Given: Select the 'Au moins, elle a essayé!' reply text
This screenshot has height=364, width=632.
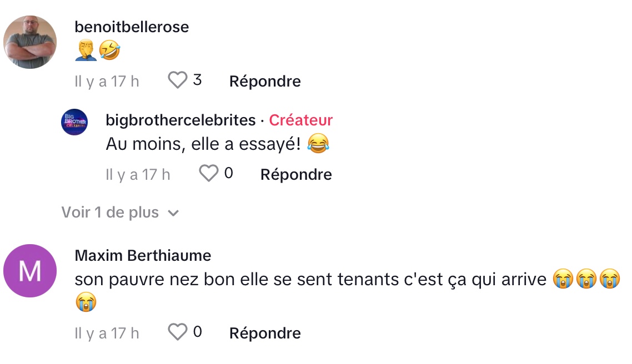Looking at the screenshot, I should click(x=203, y=144).
